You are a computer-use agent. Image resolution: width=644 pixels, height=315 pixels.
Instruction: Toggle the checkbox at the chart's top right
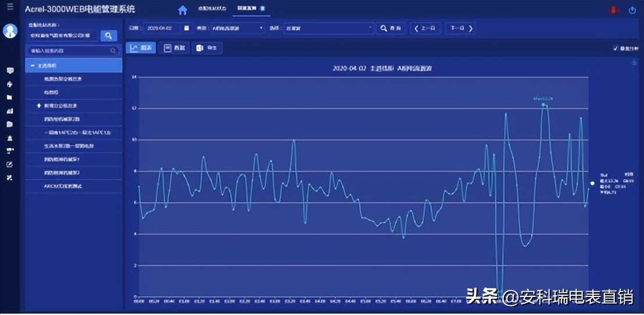pos(616,48)
